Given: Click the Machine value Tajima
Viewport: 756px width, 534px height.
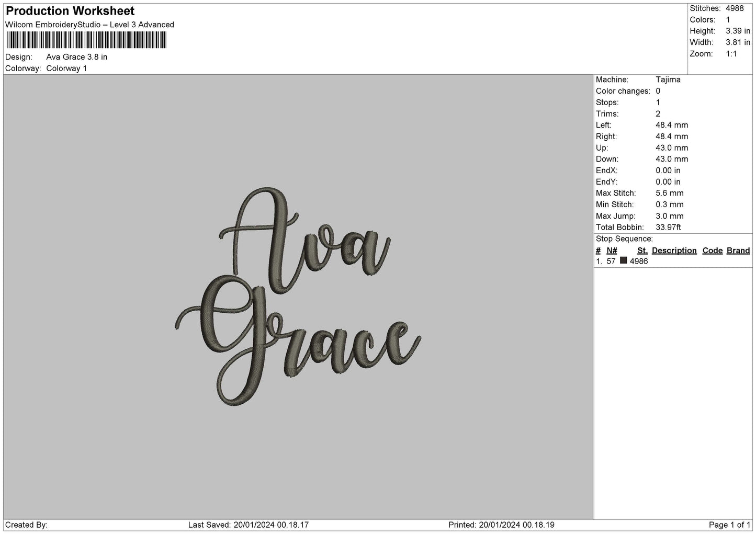Looking at the screenshot, I should pyautogui.click(x=668, y=80).
